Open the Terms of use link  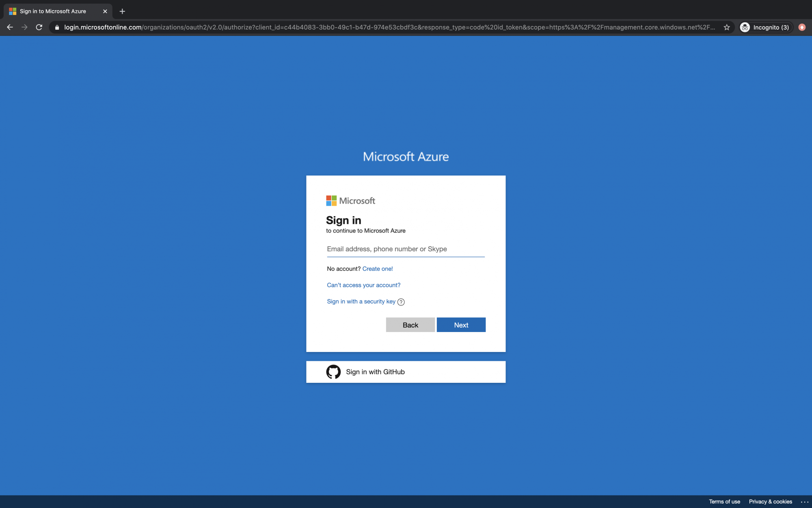(724, 501)
